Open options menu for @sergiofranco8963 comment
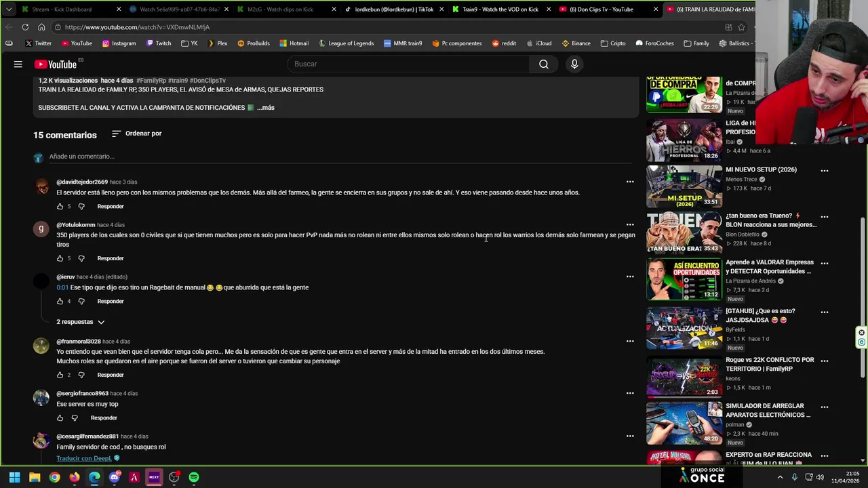868x488 pixels. (x=630, y=393)
